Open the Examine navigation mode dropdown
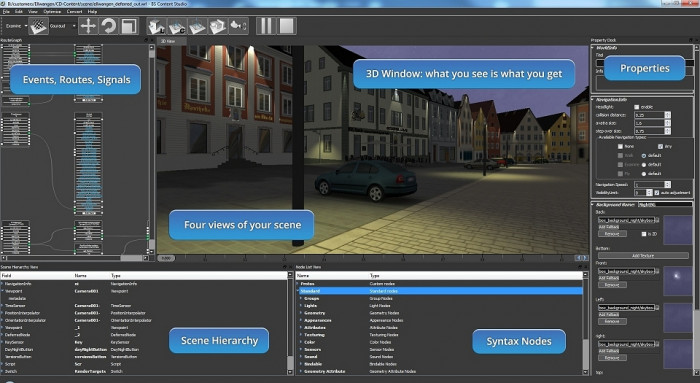 click(x=16, y=26)
